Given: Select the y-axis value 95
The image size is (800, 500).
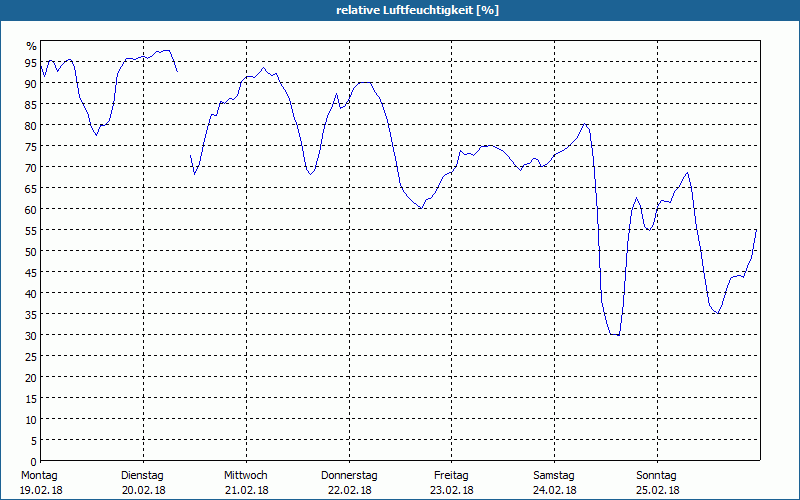Looking at the screenshot, I should tap(31, 63).
